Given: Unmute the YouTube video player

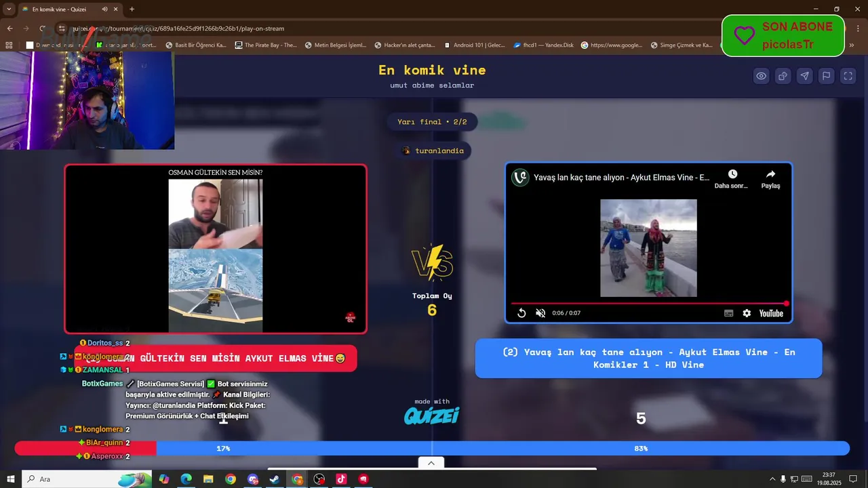Looking at the screenshot, I should 540,313.
